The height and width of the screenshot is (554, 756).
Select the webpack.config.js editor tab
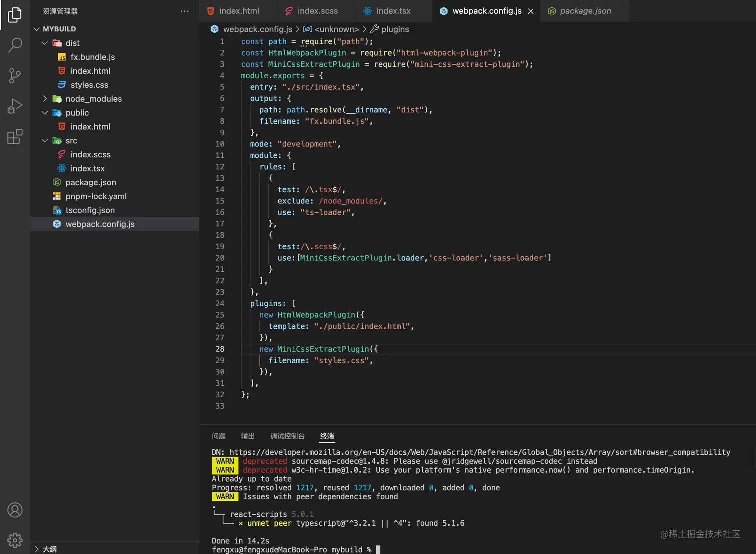tap(487, 11)
